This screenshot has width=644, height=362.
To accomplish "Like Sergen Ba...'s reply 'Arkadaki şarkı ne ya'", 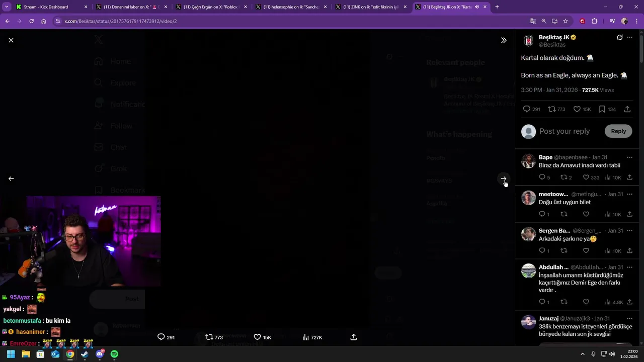I will click(x=586, y=251).
